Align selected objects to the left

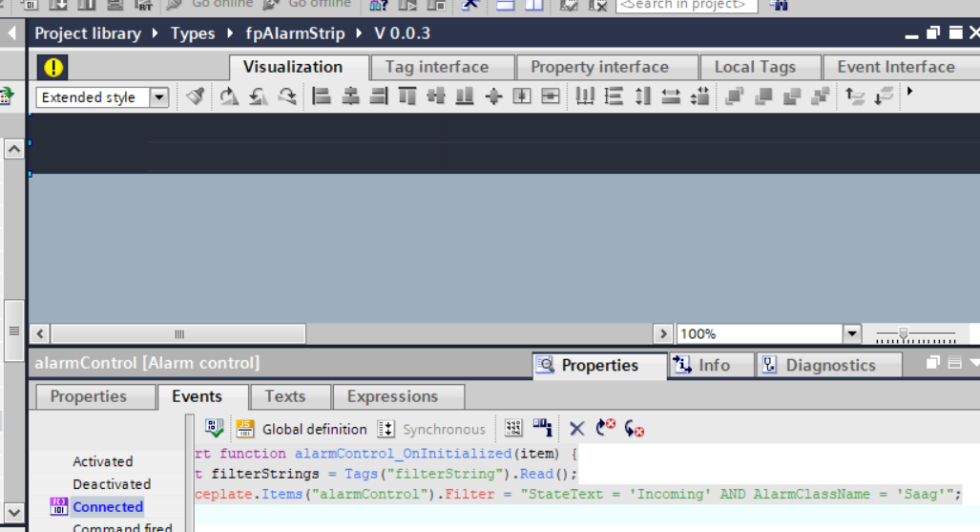coord(322,96)
